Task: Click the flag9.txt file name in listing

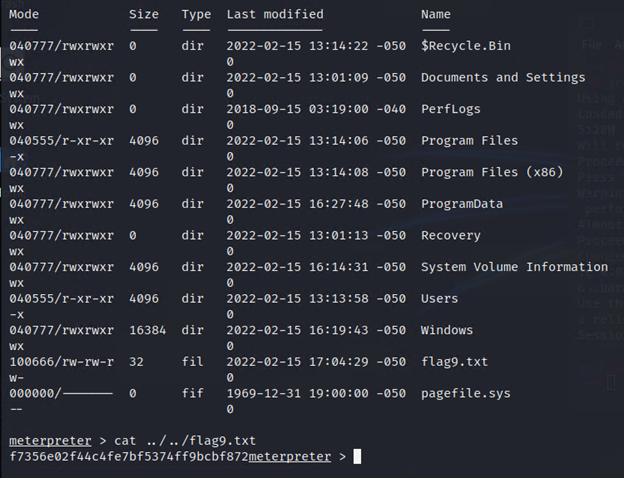Action: pyautogui.click(x=454, y=362)
